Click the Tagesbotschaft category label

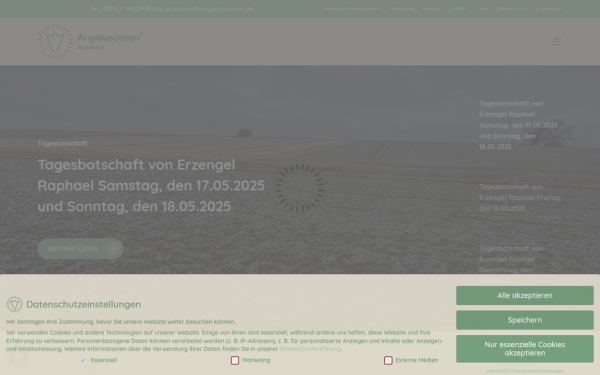tap(62, 143)
